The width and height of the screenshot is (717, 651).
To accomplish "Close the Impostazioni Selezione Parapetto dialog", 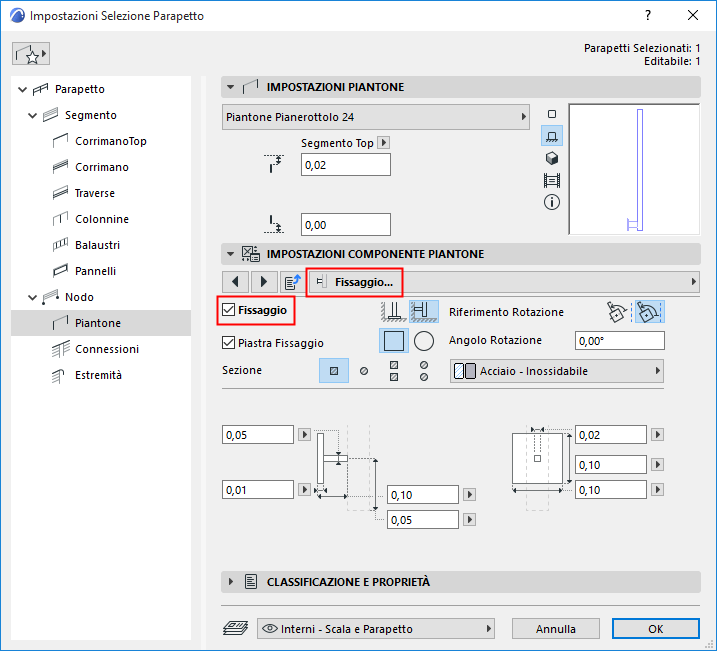I will pyautogui.click(x=693, y=16).
